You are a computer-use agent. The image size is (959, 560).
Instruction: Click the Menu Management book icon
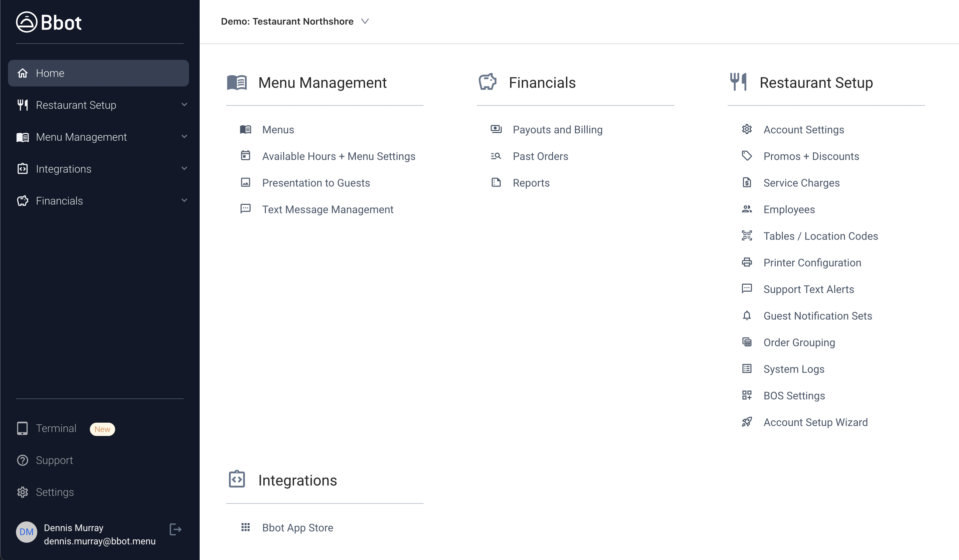point(237,81)
